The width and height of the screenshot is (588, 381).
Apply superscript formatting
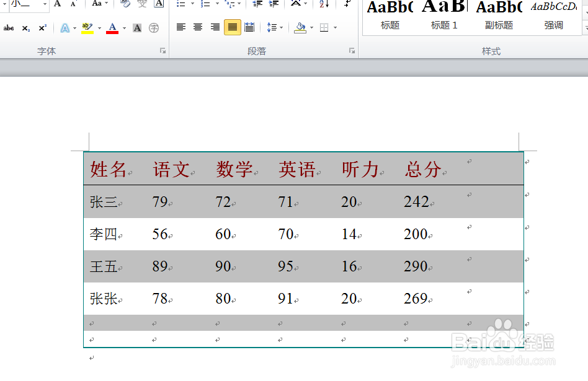click(x=42, y=28)
